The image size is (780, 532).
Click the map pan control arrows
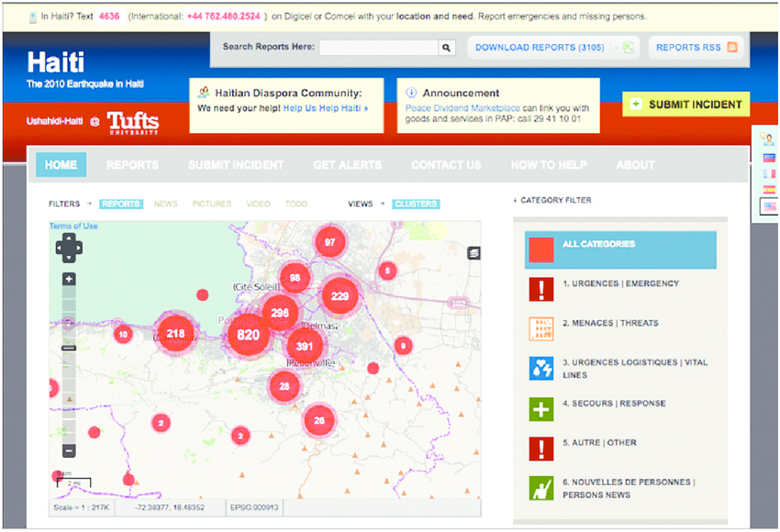(x=69, y=248)
